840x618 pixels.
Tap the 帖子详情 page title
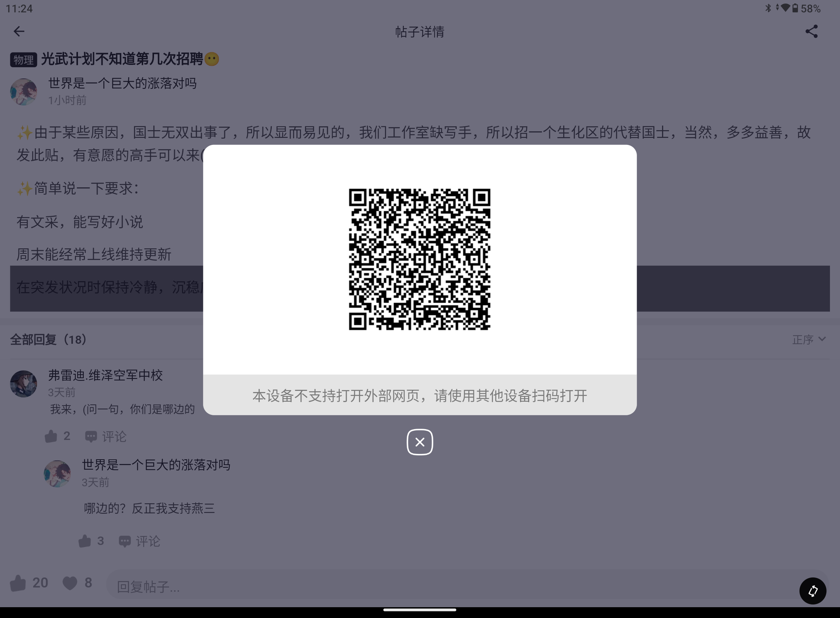(420, 32)
